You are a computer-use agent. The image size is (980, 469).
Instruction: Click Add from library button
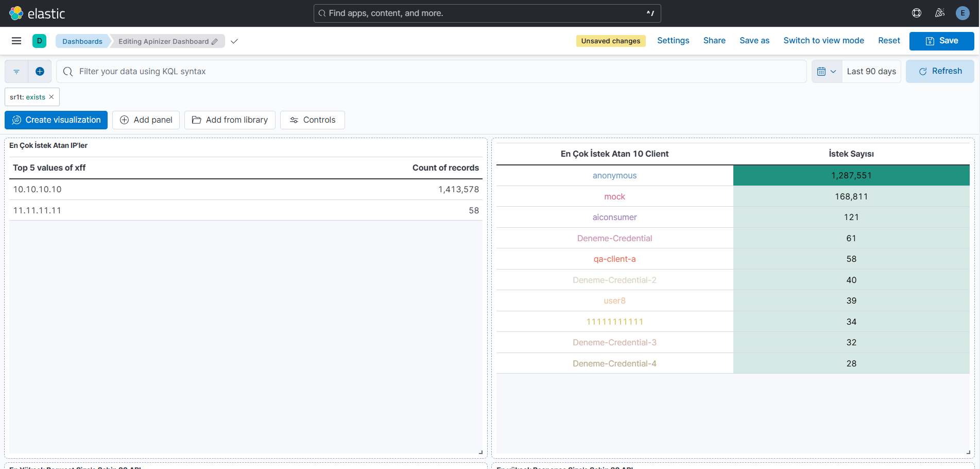(230, 120)
